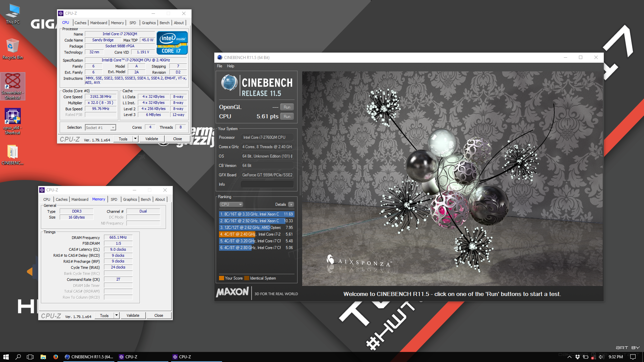Click the Intel Core i7 logo in CPU-Z
Screen dimensions: 644x362
172,43
